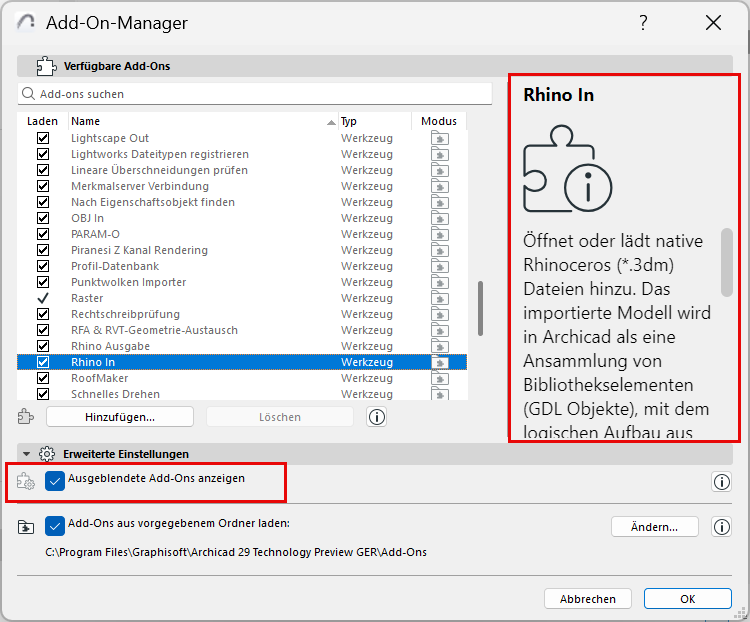Click the Archicad logo in the title bar
Viewport: 750px width, 622px height.
(25, 22)
